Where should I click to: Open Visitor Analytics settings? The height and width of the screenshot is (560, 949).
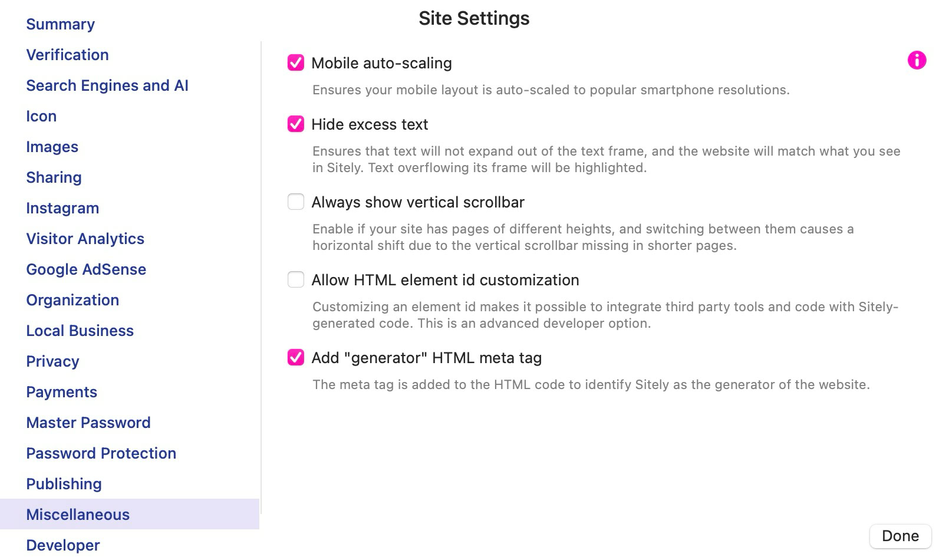point(85,239)
